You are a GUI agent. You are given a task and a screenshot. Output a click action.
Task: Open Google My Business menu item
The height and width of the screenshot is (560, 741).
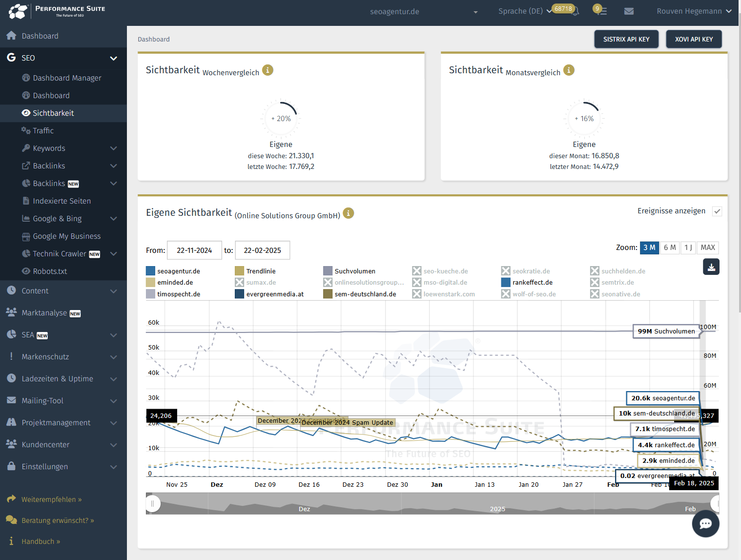63,236
